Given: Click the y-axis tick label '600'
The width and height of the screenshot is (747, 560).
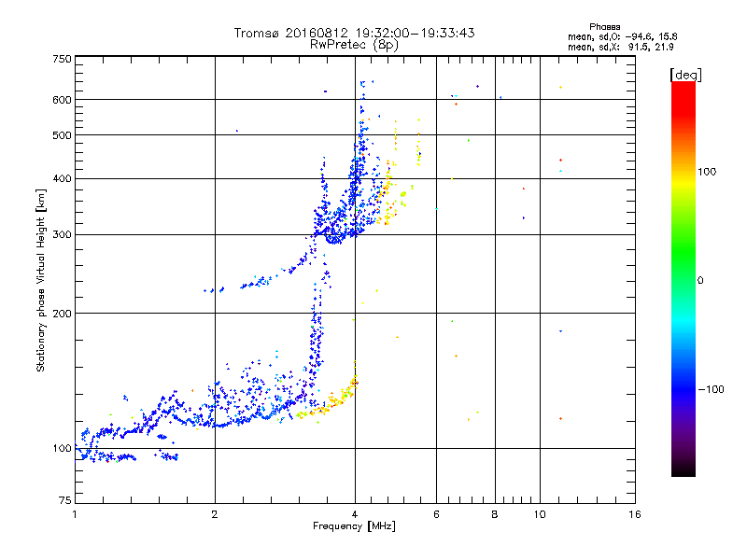Looking at the screenshot, I should [x=62, y=100].
